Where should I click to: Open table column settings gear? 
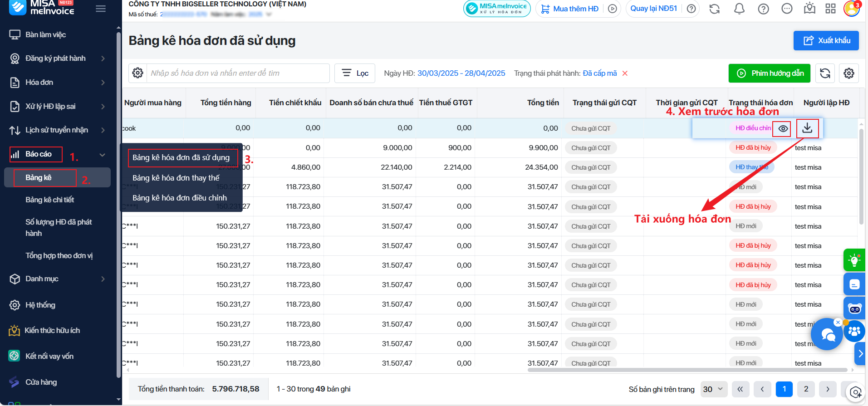tap(849, 73)
